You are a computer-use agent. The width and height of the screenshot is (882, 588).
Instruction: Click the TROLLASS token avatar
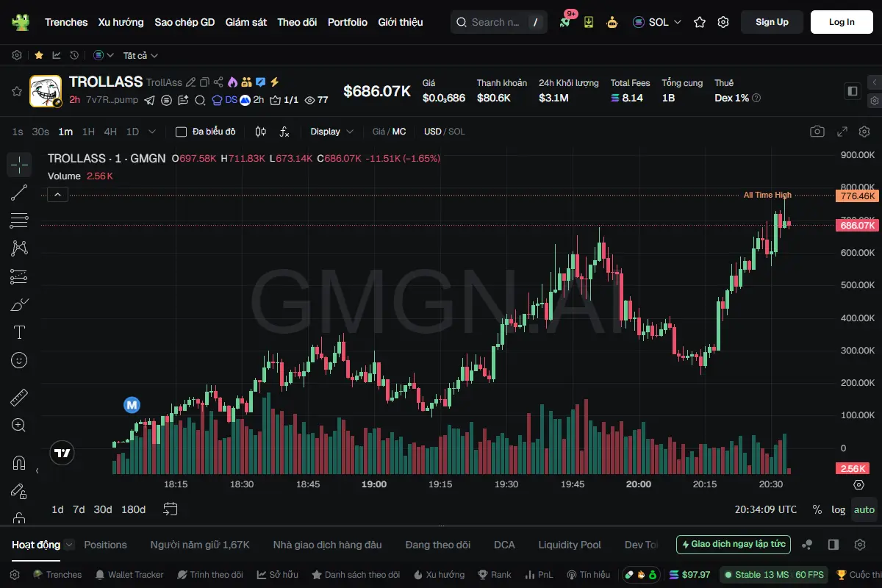click(46, 91)
